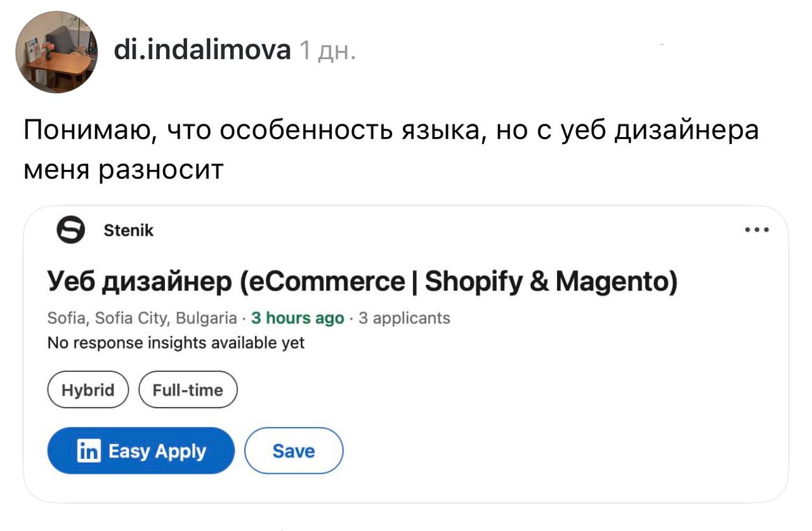Click the "меня разносит" text line
Image resolution: width=812 pixels, height=531 pixels.
124,169
